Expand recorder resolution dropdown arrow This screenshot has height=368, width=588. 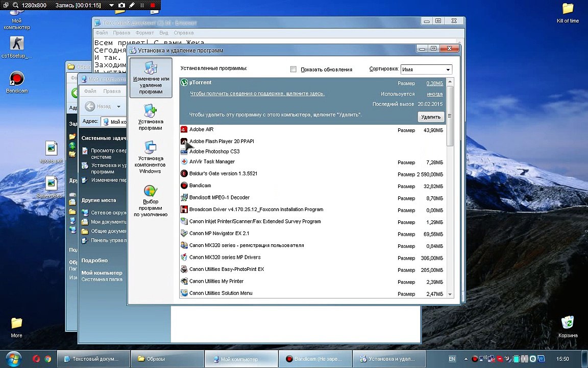pyautogui.click(x=111, y=5)
